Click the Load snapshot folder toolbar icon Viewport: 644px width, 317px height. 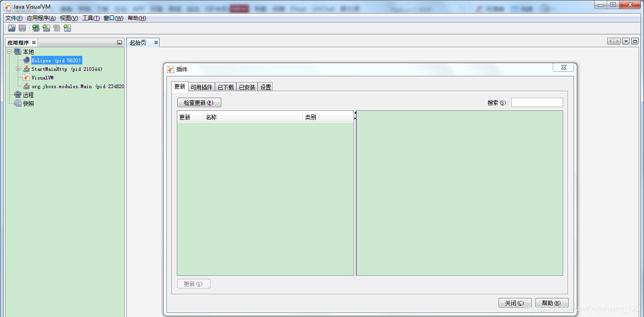click(x=12, y=28)
